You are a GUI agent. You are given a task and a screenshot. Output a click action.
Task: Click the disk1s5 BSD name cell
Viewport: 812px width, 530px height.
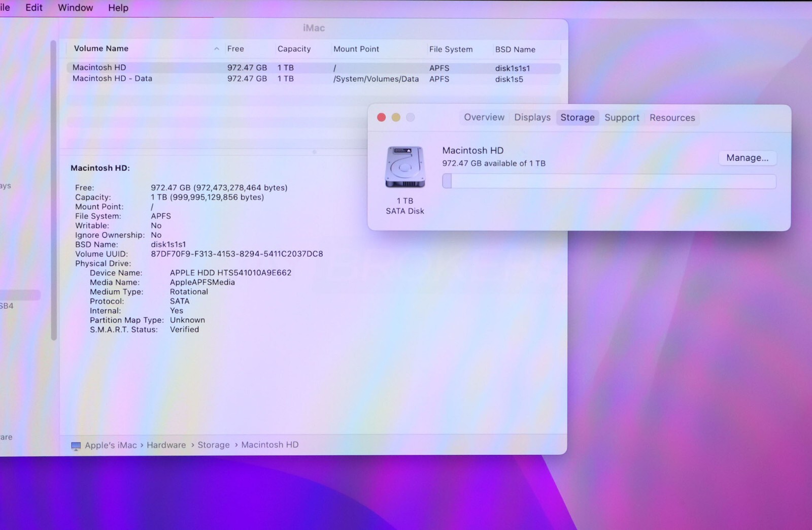pyautogui.click(x=509, y=79)
